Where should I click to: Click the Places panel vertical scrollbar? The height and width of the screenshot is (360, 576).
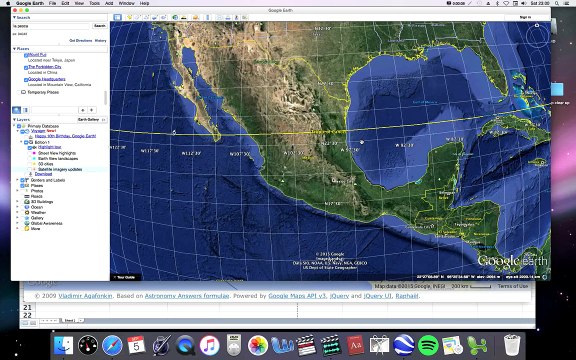tap(106, 98)
